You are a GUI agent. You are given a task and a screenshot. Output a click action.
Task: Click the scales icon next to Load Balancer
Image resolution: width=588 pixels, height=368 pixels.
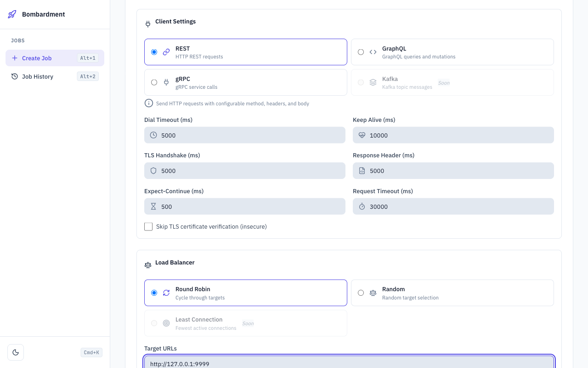pos(147,265)
